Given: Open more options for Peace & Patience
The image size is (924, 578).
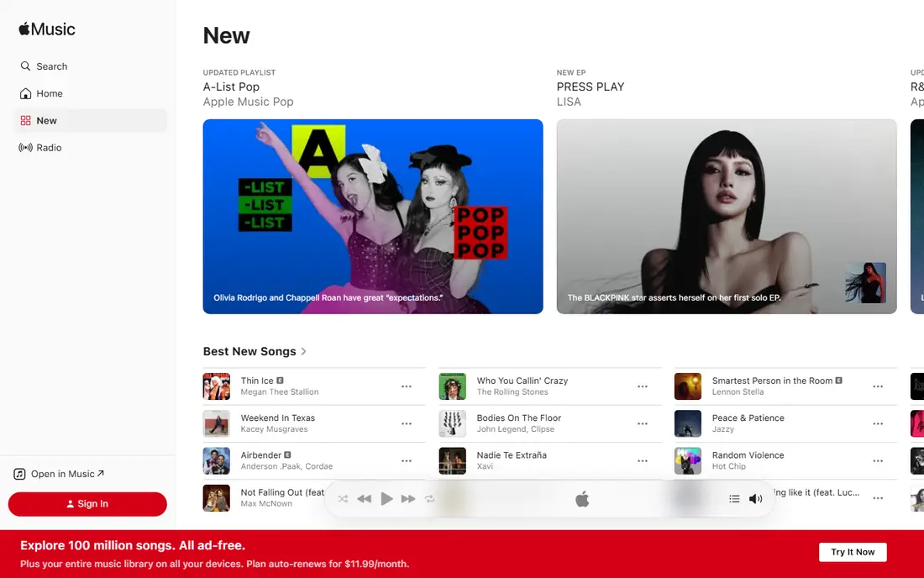Looking at the screenshot, I should 878,423.
